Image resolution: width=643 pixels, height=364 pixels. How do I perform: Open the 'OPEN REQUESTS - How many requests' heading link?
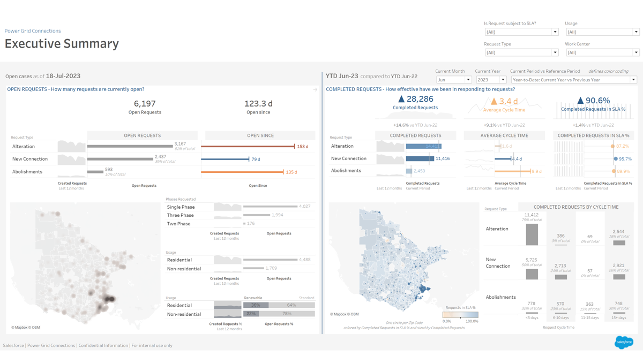coord(76,89)
